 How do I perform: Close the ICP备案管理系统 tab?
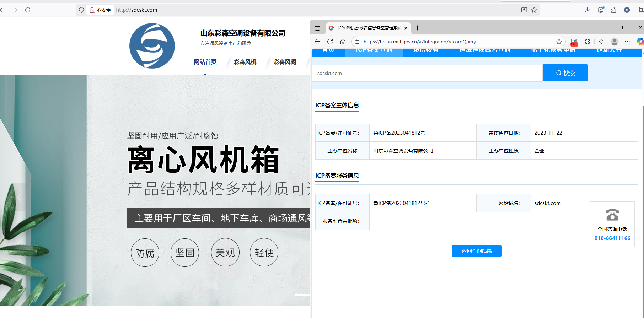tap(406, 28)
